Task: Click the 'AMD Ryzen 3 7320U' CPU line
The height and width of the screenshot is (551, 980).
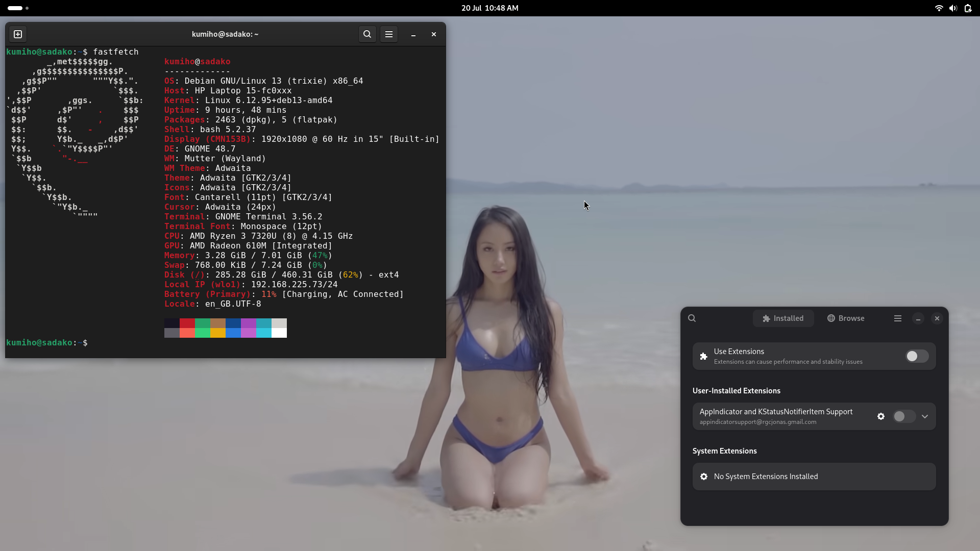Action: click(258, 236)
